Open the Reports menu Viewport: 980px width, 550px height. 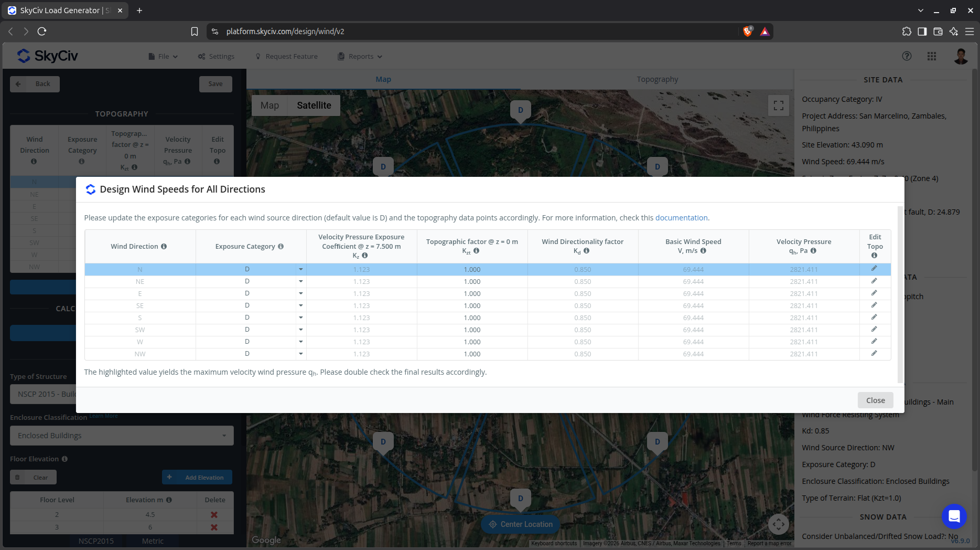coord(360,57)
